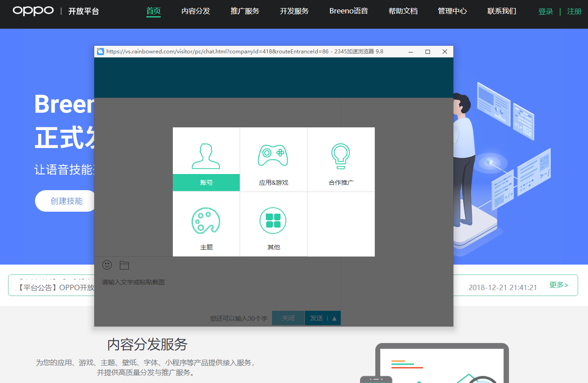The width and height of the screenshot is (588, 383).
Task: Go to 管理中心
Action: [x=452, y=11]
